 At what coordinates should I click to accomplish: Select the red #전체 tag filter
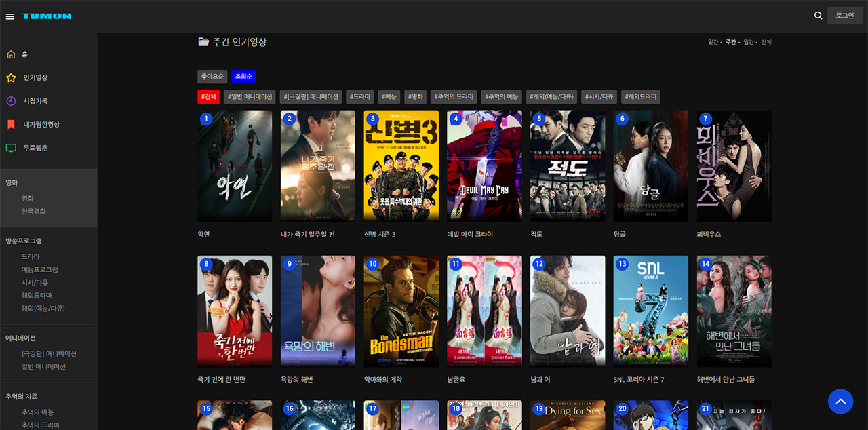[x=208, y=97]
